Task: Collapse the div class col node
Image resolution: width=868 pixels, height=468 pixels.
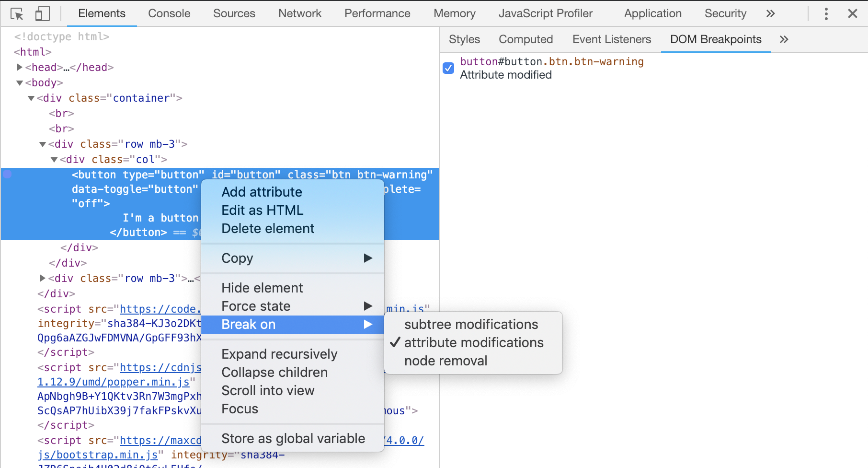Action: click(54, 160)
